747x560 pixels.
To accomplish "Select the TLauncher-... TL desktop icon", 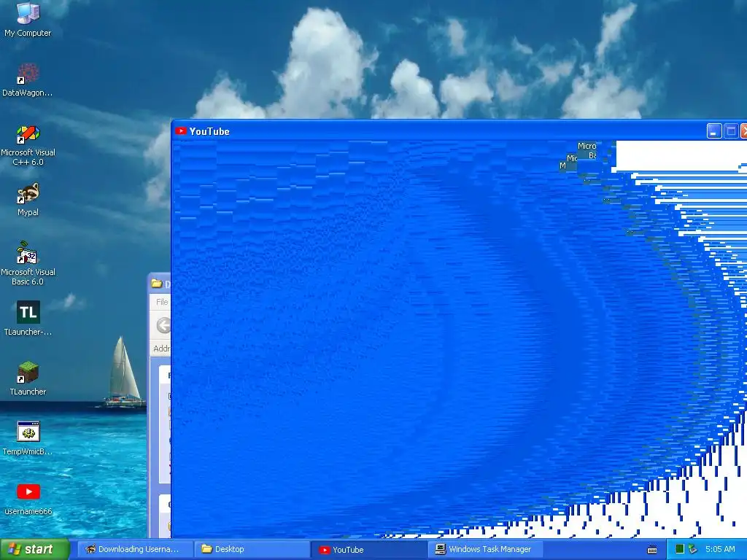I will (28, 318).
